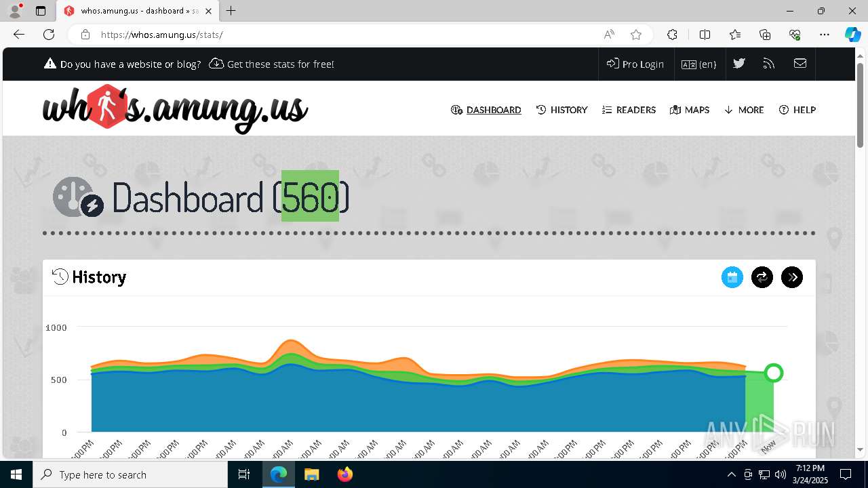Click 'Get these stats for free!'
This screenshot has height=488, width=868.
272,64
